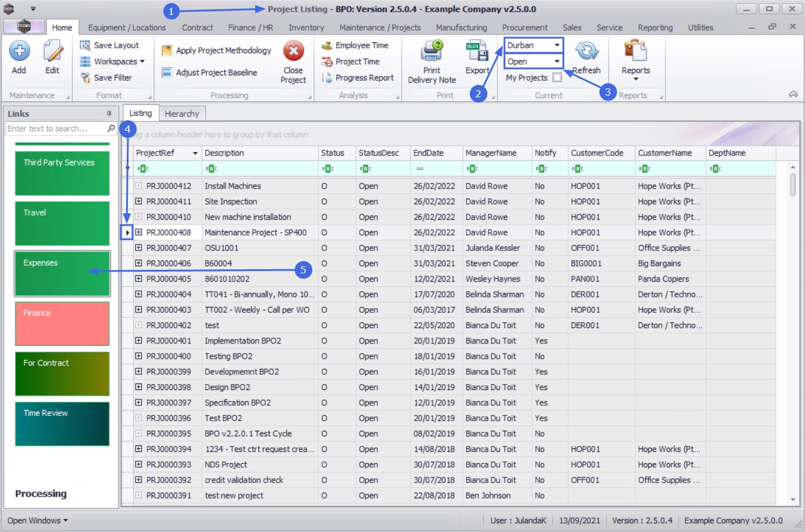Pin the Links panel
Screen dimensions: 805x532
pyautogui.click(x=109, y=114)
